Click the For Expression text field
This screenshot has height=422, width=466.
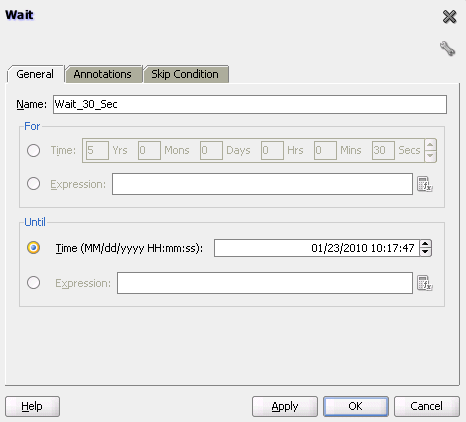[x=262, y=184]
